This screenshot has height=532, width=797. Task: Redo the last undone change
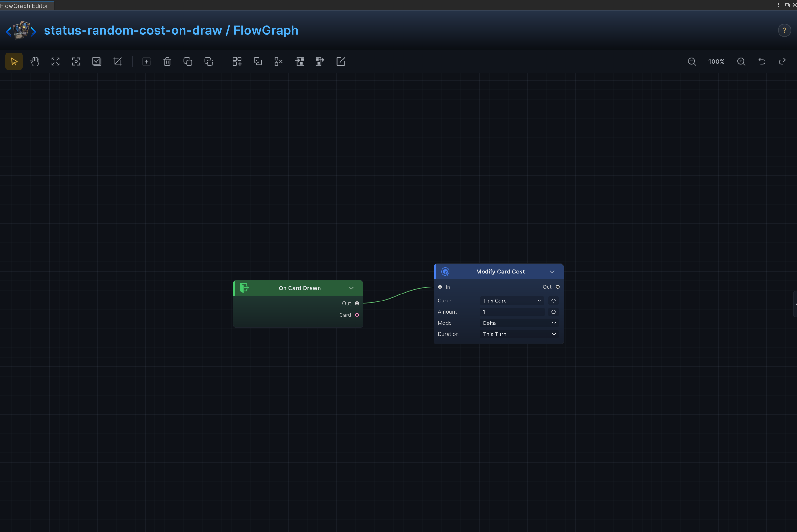pyautogui.click(x=782, y=61)
